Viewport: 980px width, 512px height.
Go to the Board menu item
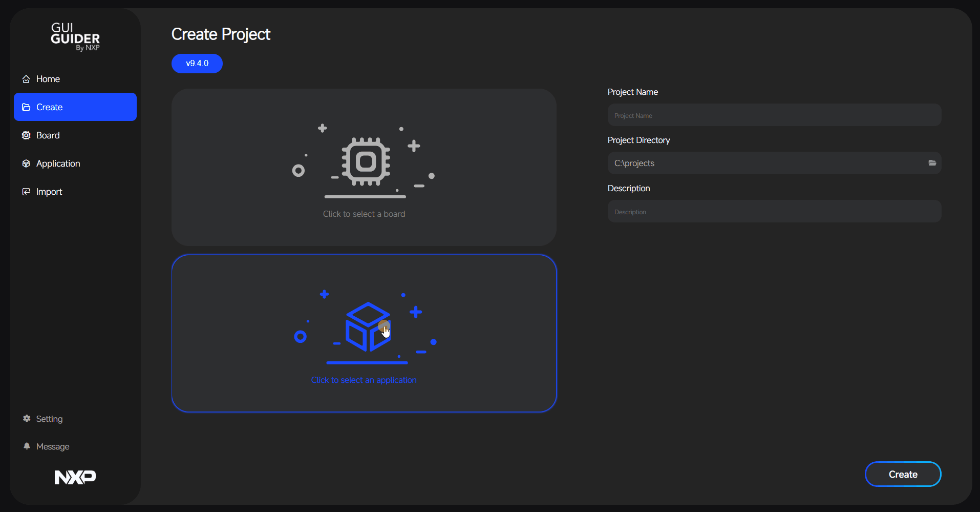(x=75, y=135)
